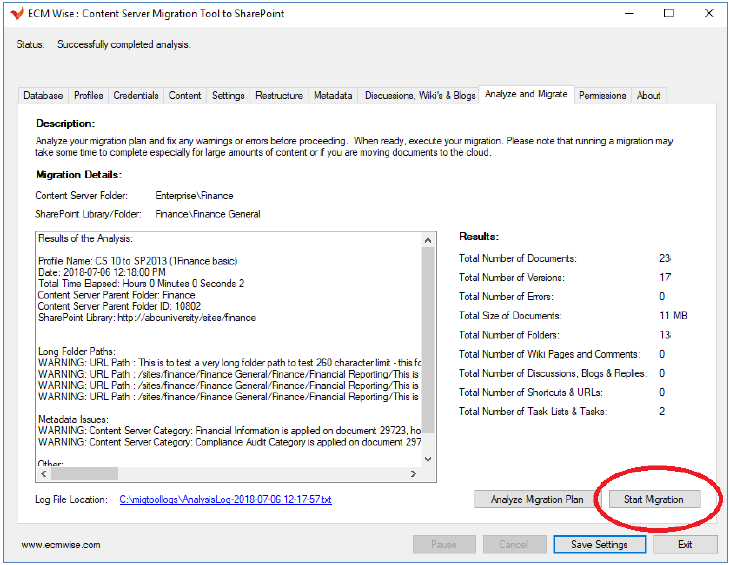Select the Content tab

tap(185, 96)
